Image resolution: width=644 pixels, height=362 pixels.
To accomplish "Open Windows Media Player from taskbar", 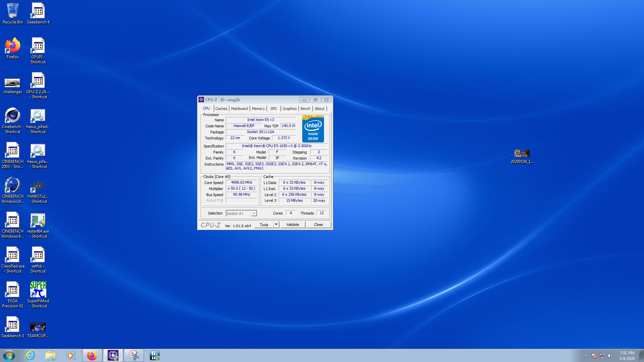I will coord(71,355).
